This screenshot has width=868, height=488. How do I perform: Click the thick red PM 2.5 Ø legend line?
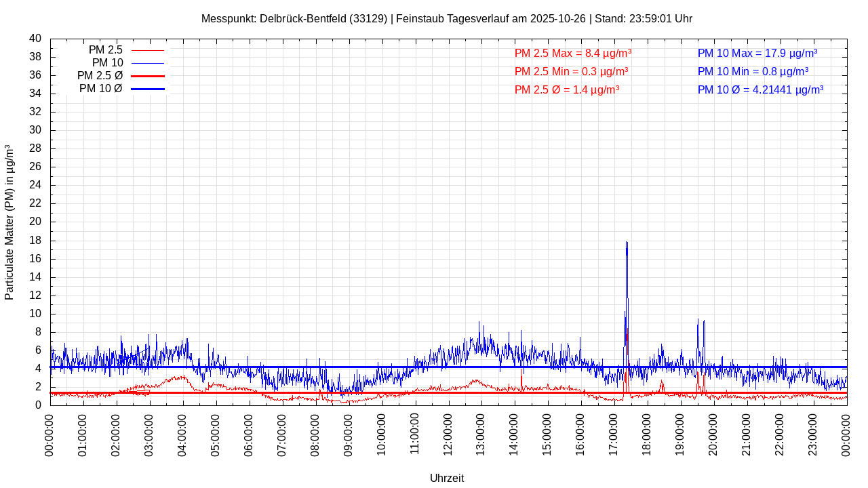coord(147,76)
